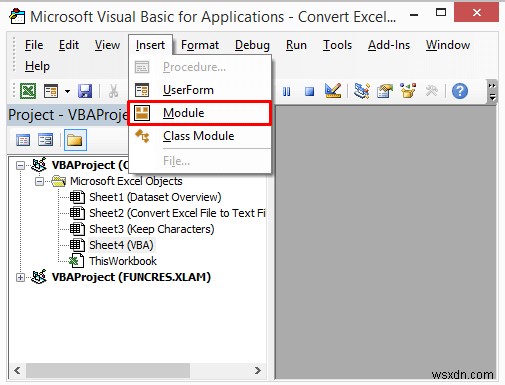Select Sheet2 (Convert Excel File to Text Fi
Screen dimensions: 505x385
177,213
